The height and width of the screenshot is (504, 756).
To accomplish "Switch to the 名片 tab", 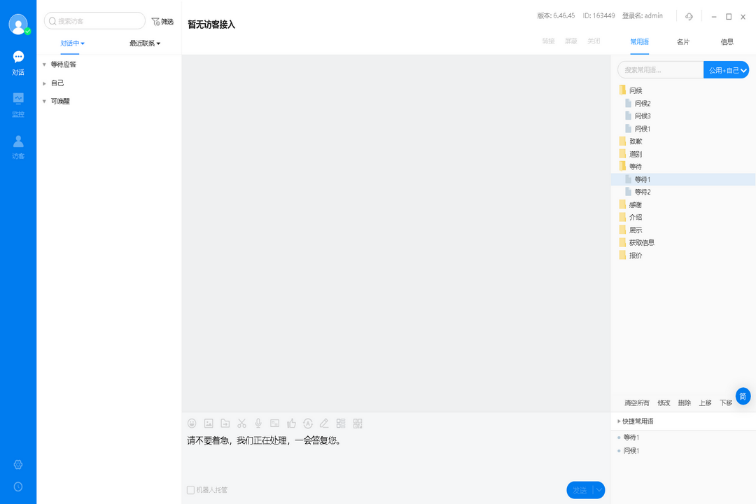I will coord(683,42).
